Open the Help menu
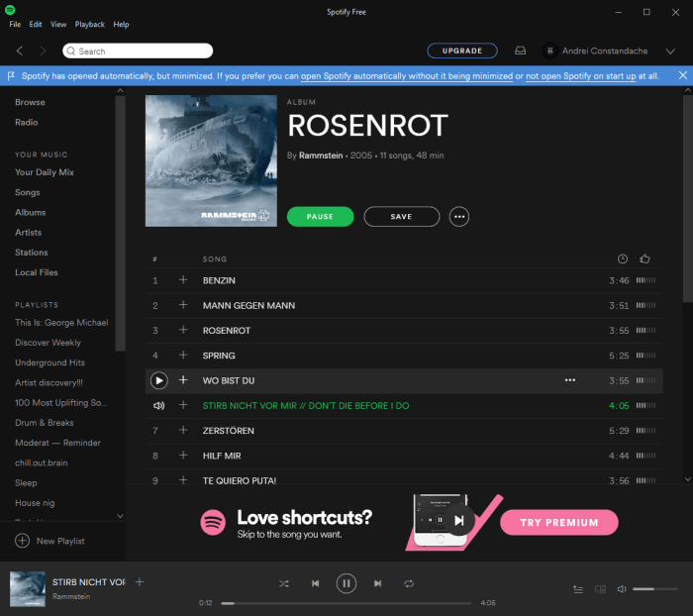This screenshot has height=616, width=693. point(121,25)
